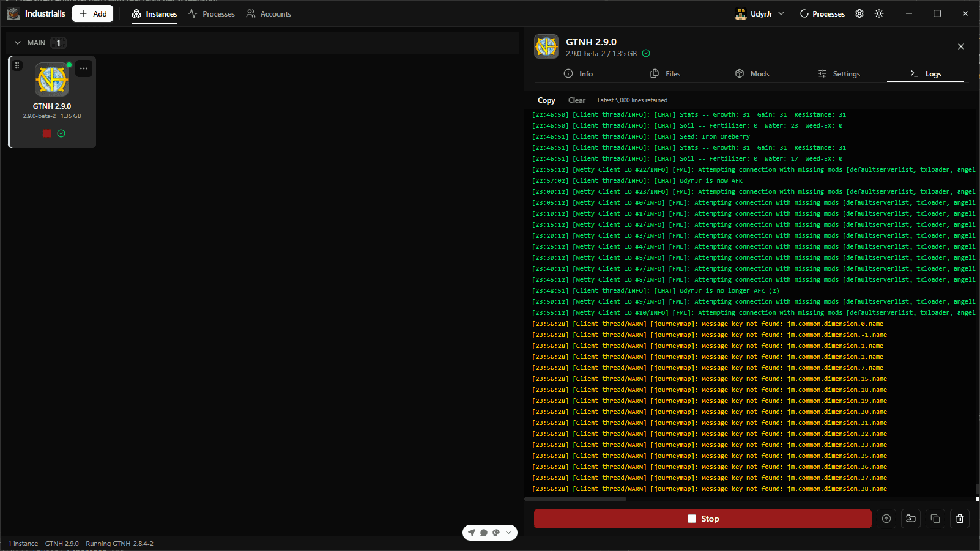Open the instance Settings tab

[839, 73]
